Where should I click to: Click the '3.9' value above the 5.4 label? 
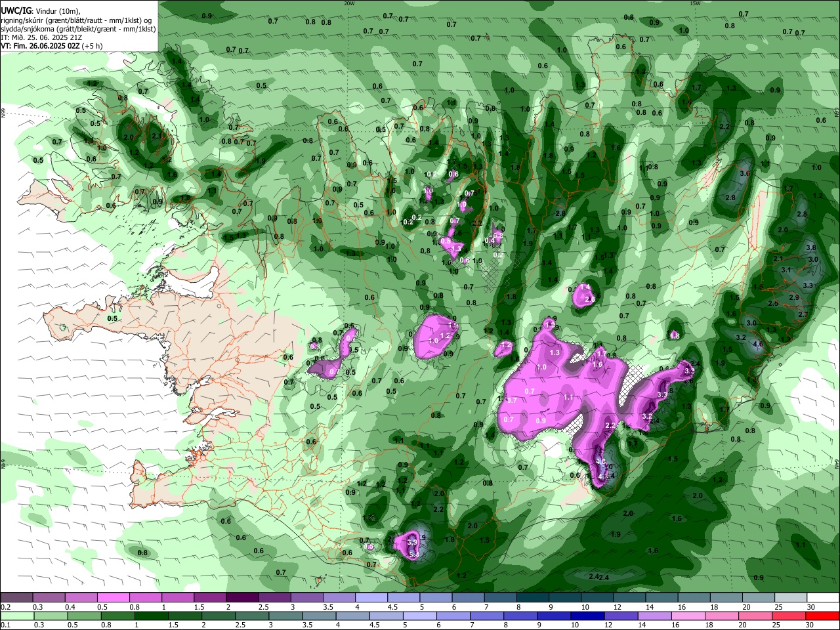413,542
